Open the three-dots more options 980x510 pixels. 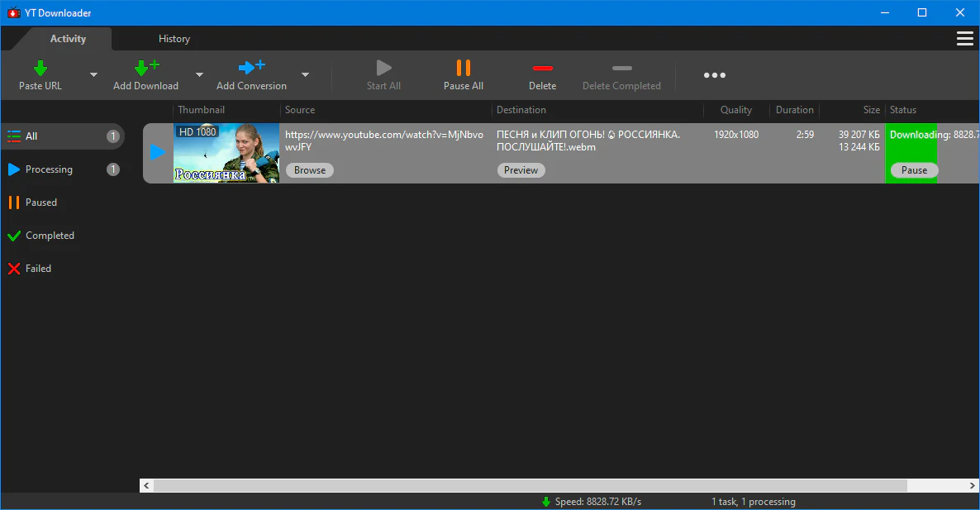[x=714, y=75]
